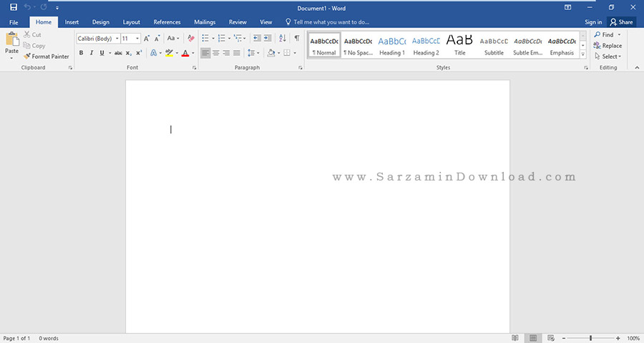Open the font size 11 dropdown
Screen dimensions: 644x343
pyautogui.click(x=137, y=39)
